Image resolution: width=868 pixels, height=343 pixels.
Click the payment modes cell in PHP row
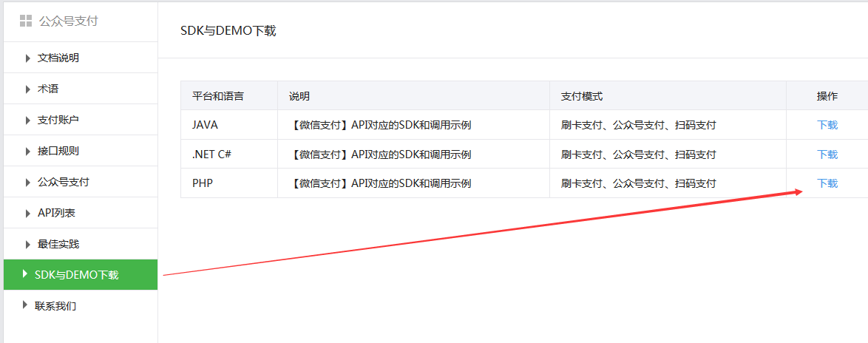click(668, 183)
